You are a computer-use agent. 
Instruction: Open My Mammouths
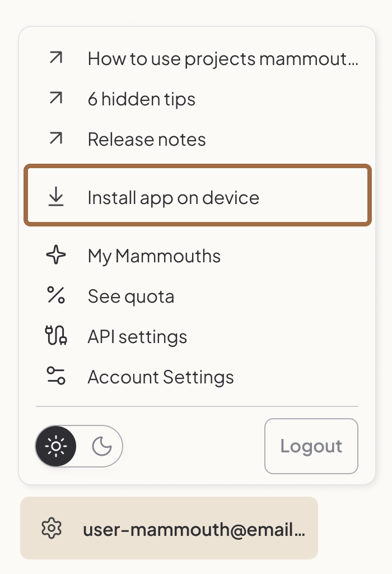154,256
